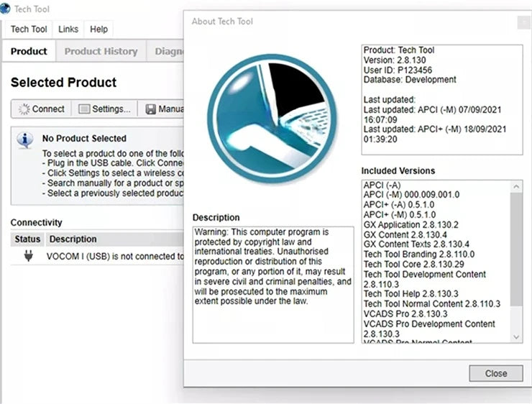
Task: Click the copyright warning description box
Action: 273,285
